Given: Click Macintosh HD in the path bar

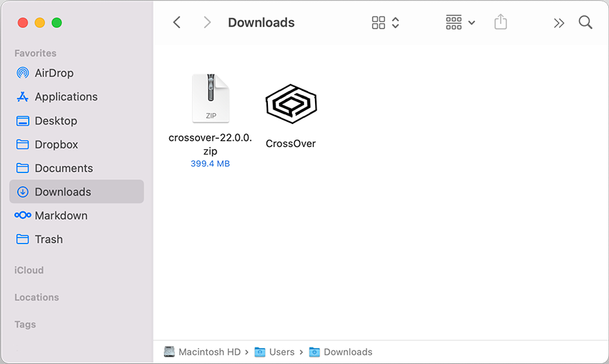Looking at the screenshot, I should click(209, 352).
